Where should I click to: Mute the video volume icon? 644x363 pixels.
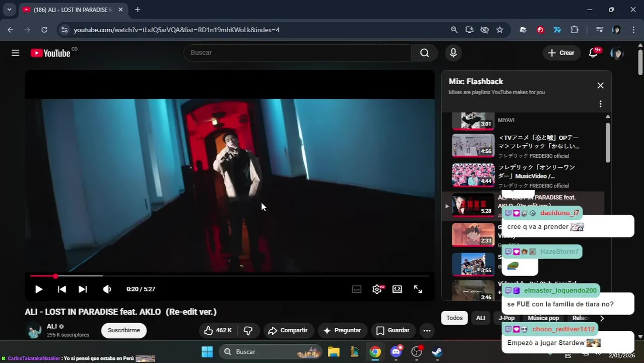click(107, 289)
